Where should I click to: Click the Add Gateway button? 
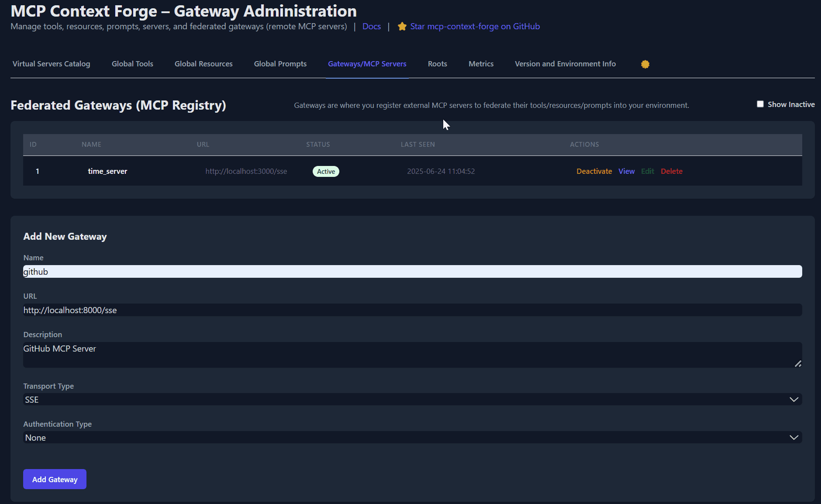[54, 479]
